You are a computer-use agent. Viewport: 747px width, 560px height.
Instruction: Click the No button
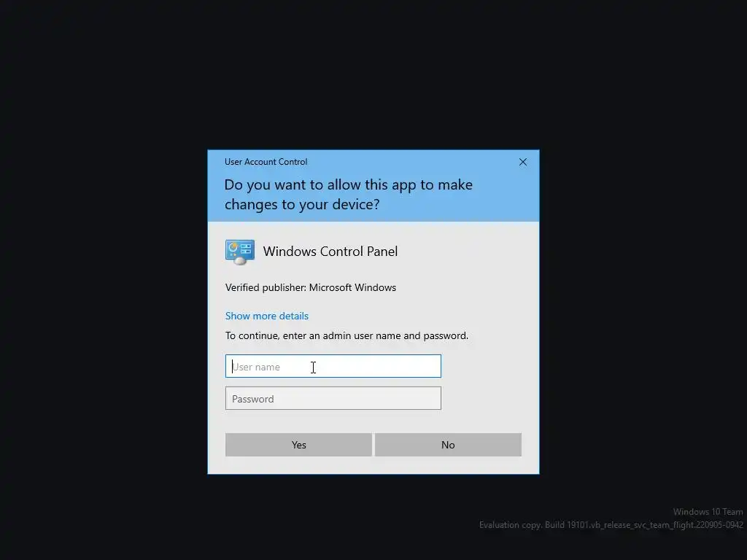point(448,445)
